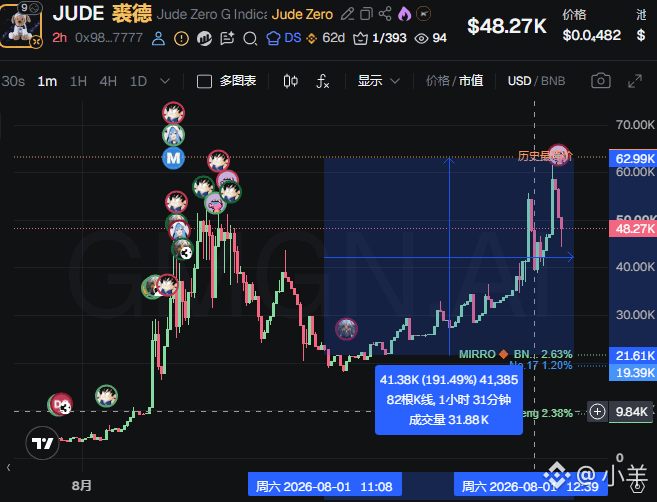Click the 62.99K price axis label
Image resolution: width=657 pixels, height=502 pixels.
coord(634,158)
